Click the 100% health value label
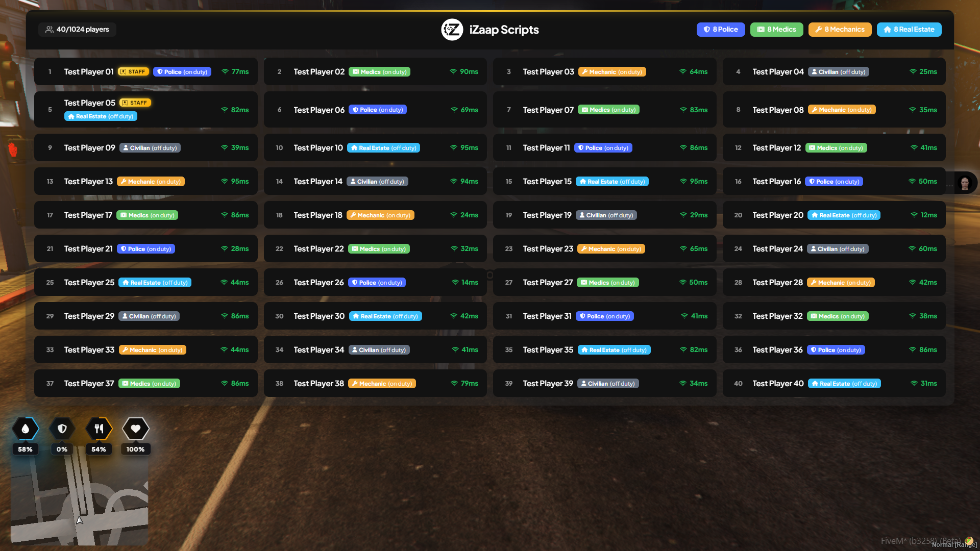This screenshot has height=551, width=980. click(x=135, y=449)
